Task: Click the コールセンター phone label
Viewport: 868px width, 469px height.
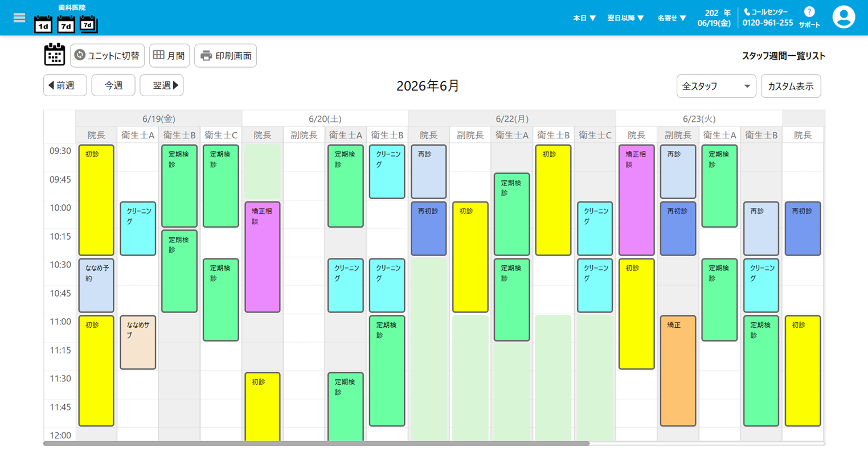Action: [x=767, y=12]
